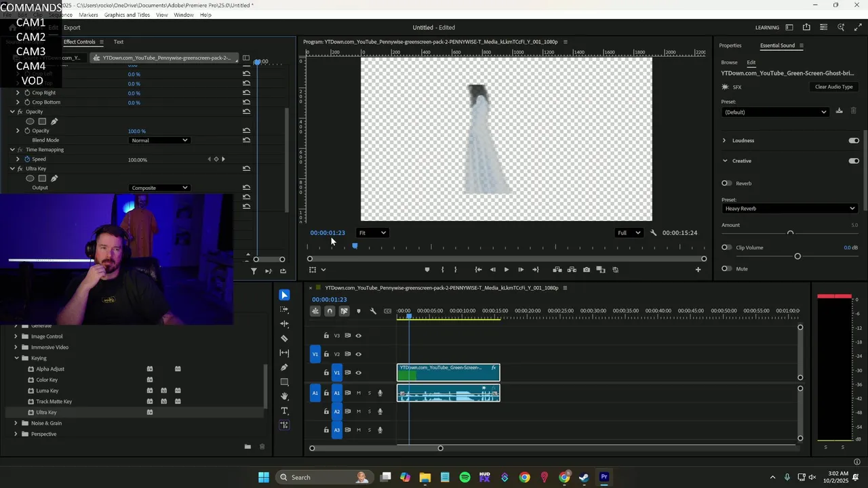The height and width of the screenshot is (488, 868).
Task: Open the Help menu
Action: [x=205, y=15]
